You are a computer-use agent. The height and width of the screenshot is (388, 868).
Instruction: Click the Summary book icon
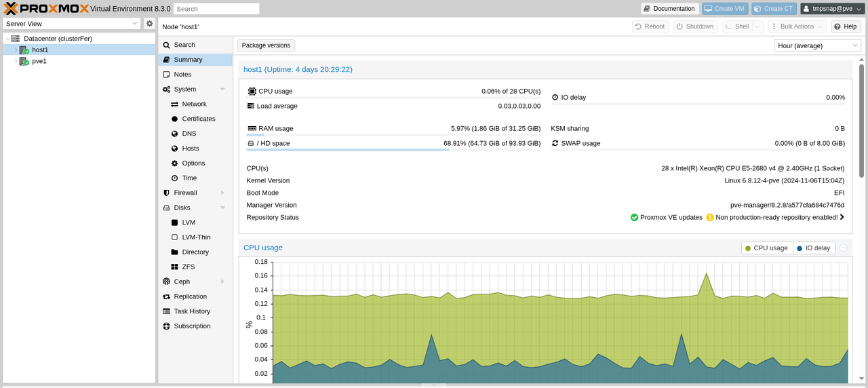click(x=167, y=60)
